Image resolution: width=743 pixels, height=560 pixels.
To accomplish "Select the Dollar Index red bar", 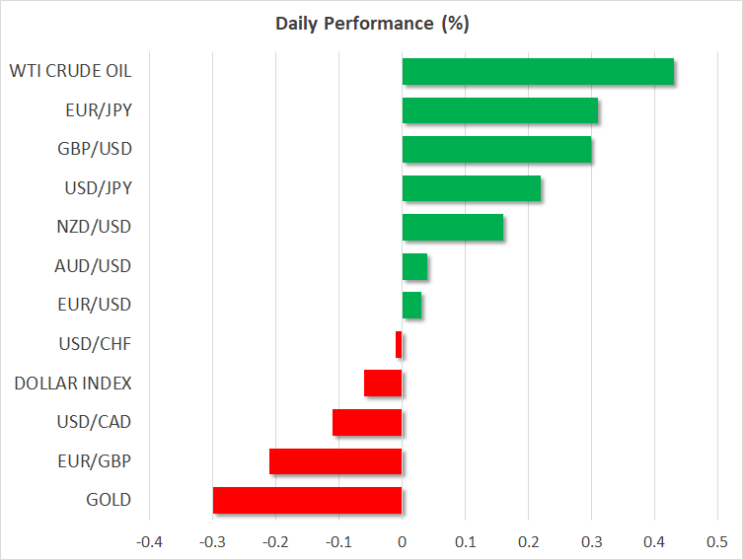I will (x=383, y=383).
